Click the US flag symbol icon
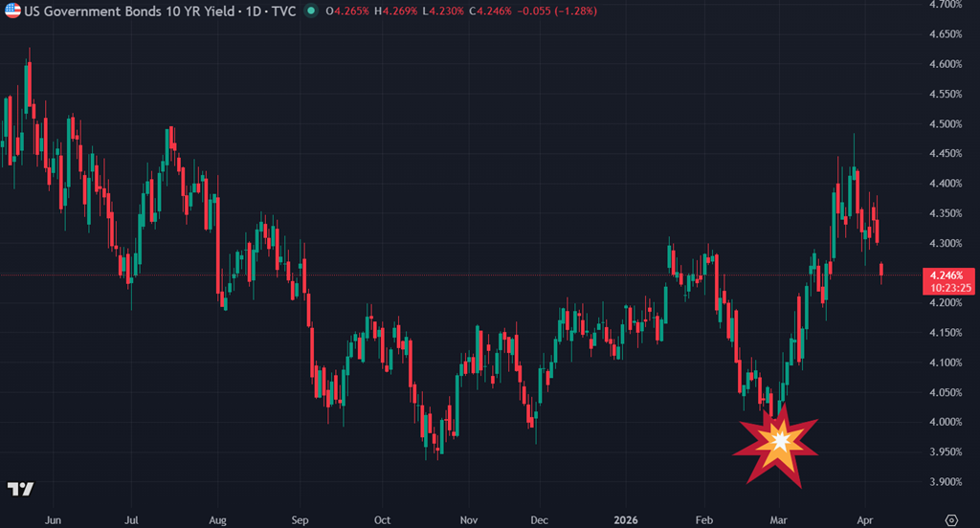980x528 pixels. coord(12,12)
